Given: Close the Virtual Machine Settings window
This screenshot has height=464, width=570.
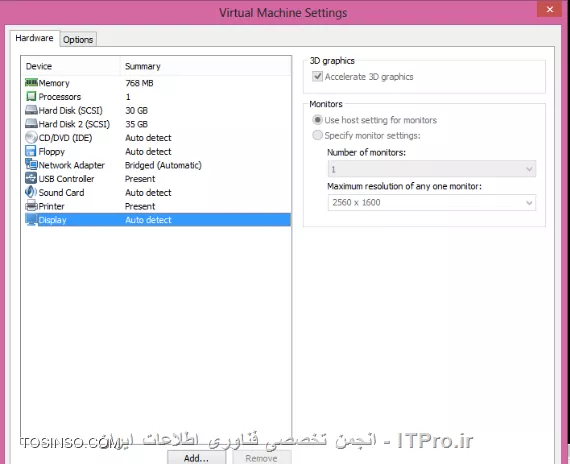Looking at the screenshot, I should coord(550,9).
